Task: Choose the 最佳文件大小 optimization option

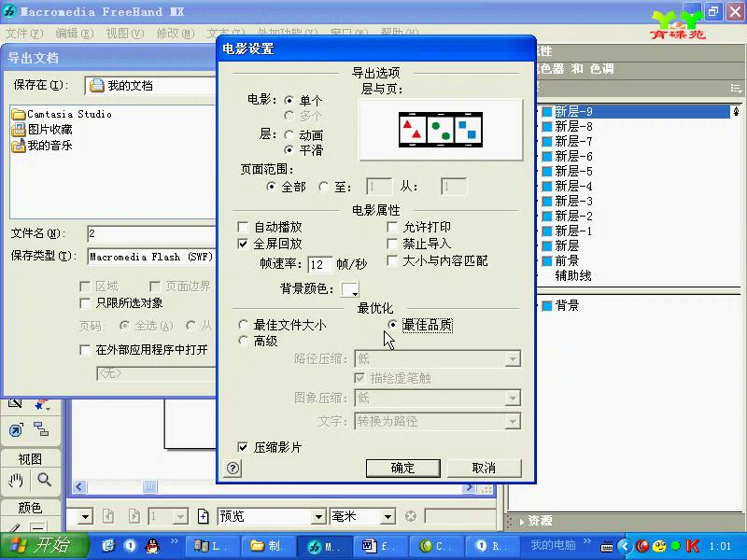Action: pyautogui.click(x=244, y=325)
